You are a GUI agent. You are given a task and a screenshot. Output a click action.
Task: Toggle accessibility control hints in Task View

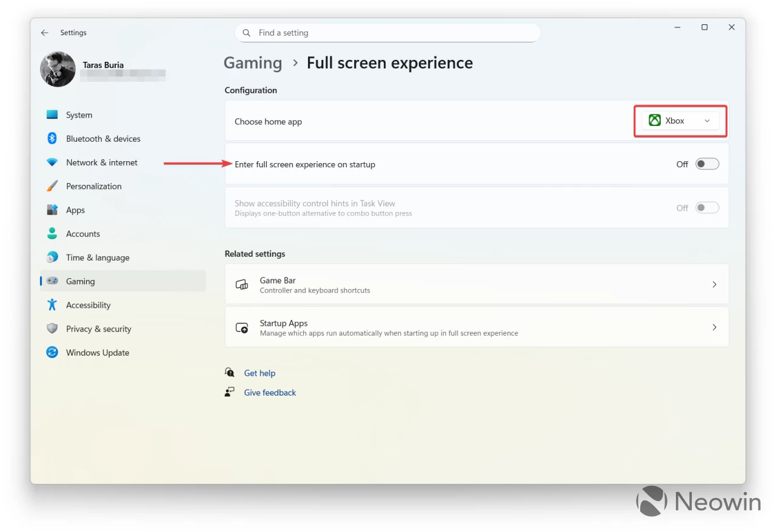coord(707,208)
